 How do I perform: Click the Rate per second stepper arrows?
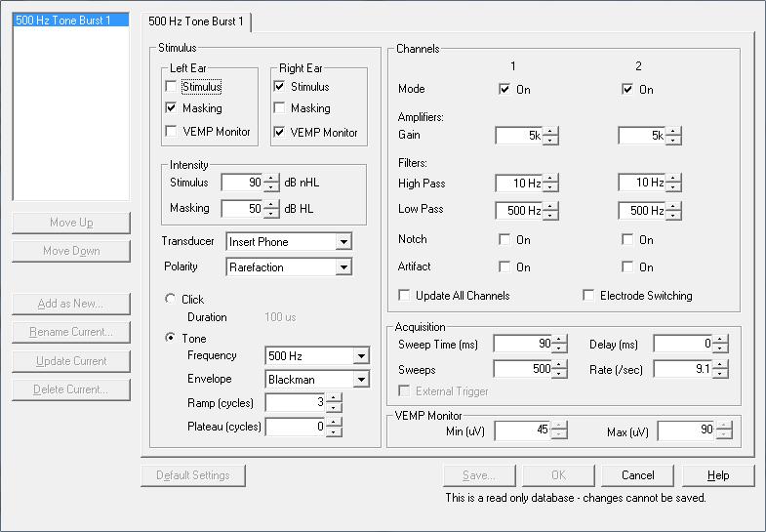pos(719,369)
